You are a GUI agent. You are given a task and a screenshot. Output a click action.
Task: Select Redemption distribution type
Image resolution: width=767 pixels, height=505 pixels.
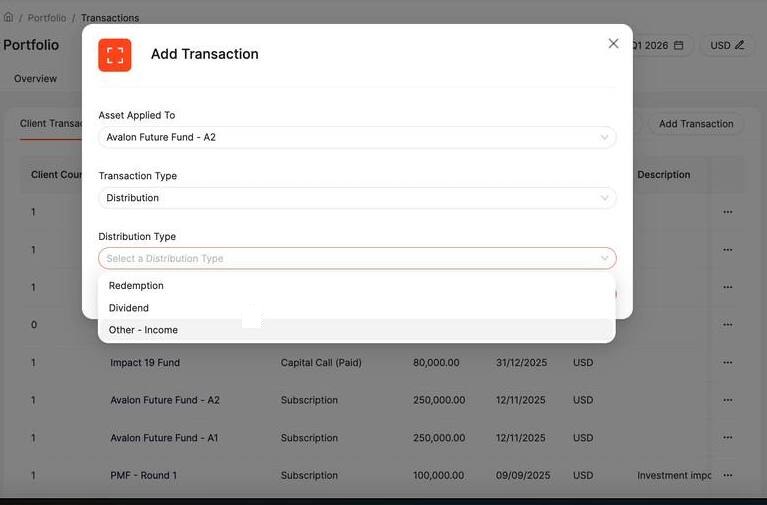pyautogui.click(x=357, y=286)
